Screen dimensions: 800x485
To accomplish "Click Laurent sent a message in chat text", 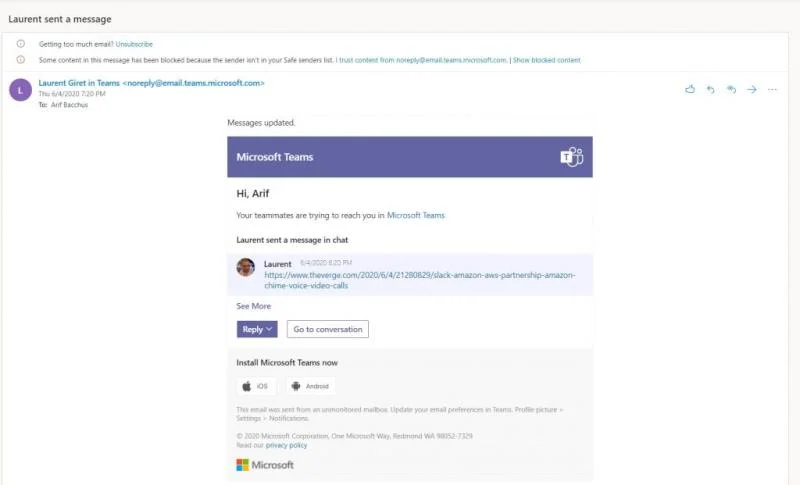I will [292, 240].
